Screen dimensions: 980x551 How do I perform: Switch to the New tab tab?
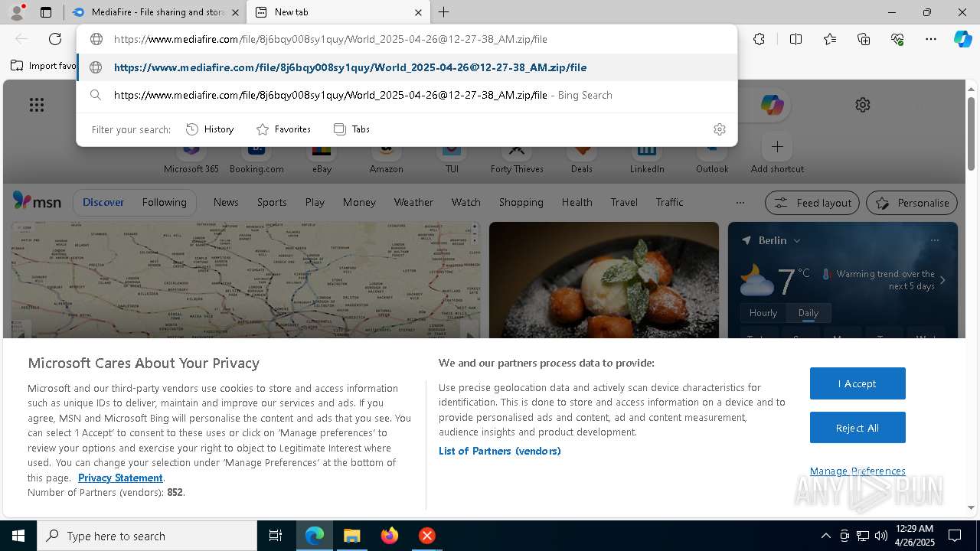(x=338, y=12)
